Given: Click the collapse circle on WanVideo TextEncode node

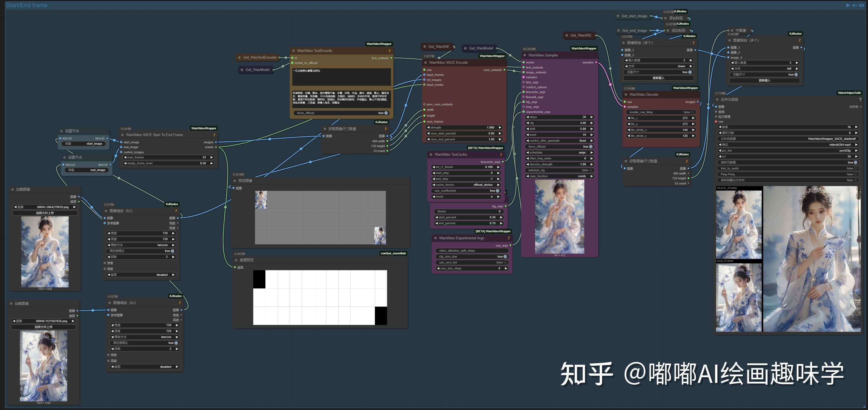Looking at the screenshot, I should (293, 51).
